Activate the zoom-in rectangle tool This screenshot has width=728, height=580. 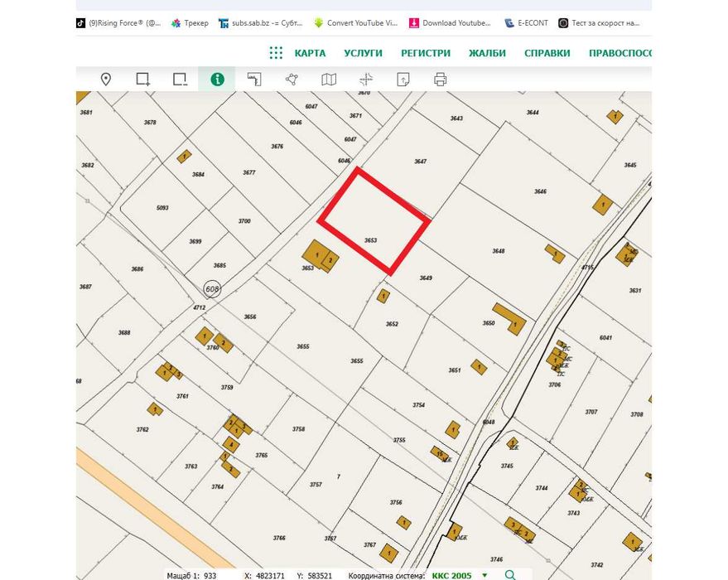143,80
